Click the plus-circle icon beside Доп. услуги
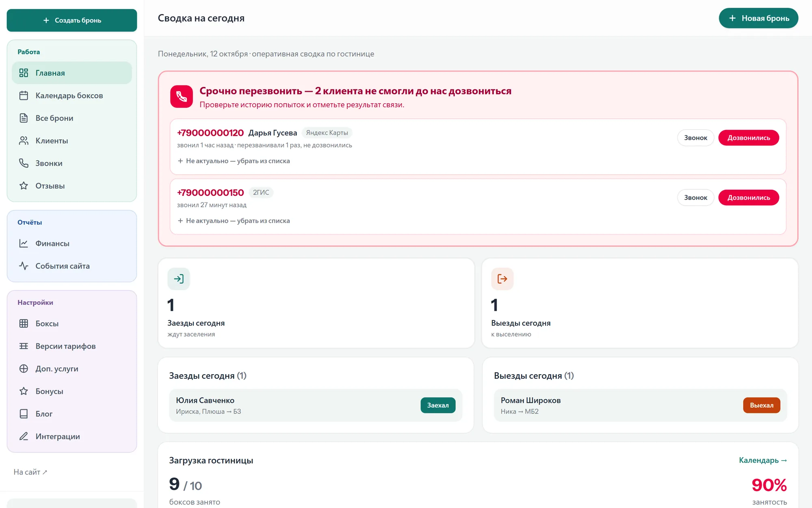The width and height of the screenshot is (812, 508). [24, 369]
